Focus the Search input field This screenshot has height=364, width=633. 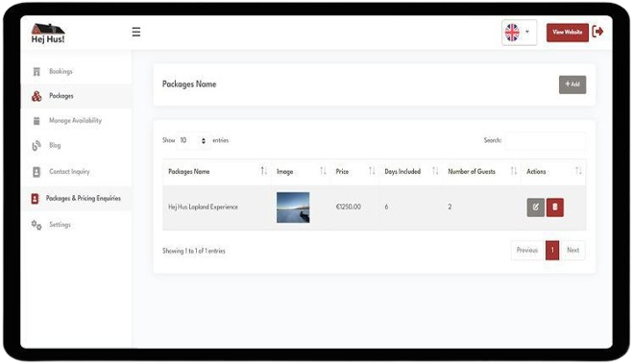click(545, 140)
